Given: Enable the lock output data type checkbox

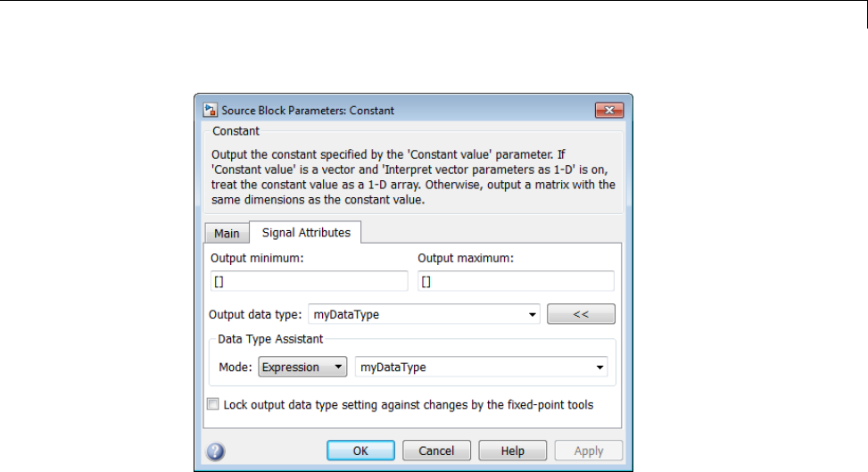Looking at the screenshot, I should [213, 404].
